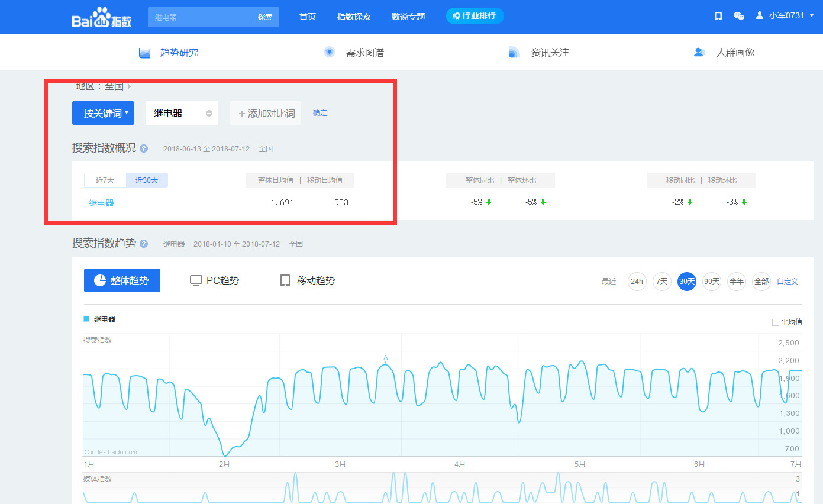Click the 资讯关注 signal icon

(x=514, y=53)
